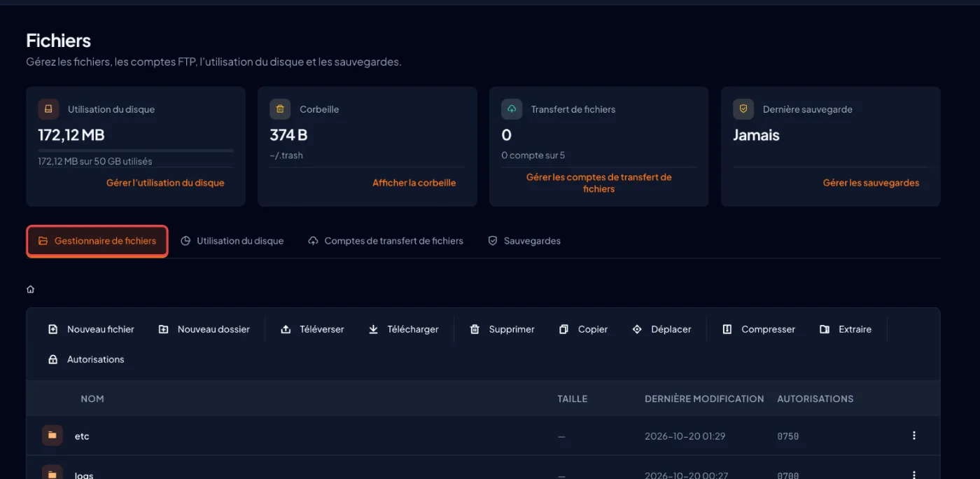Open the logs folder name

84,475
